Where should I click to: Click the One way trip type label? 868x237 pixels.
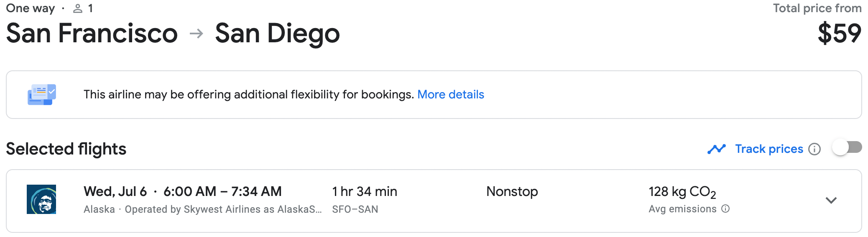tap(31, 8)
